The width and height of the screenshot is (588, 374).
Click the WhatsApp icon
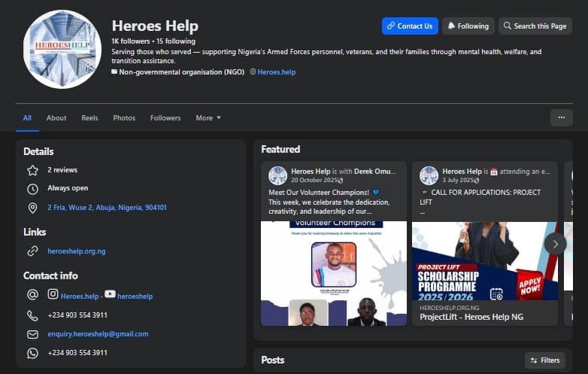coord(32,353)
